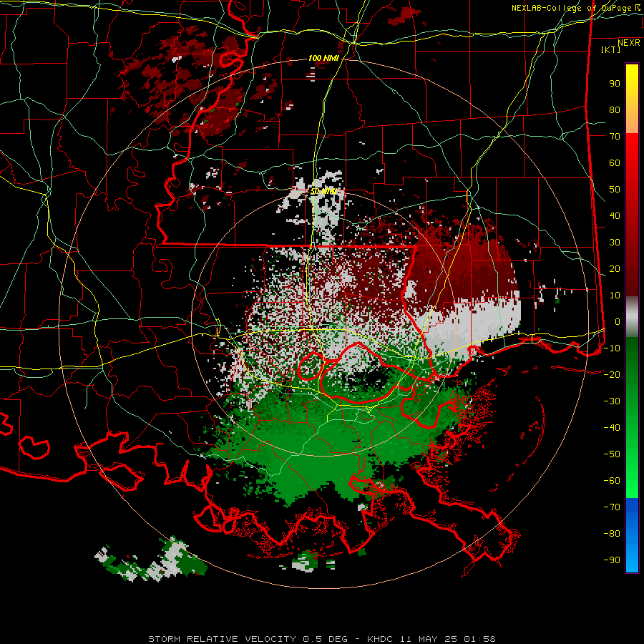Click the -10 value on the velocity scale
Image resolution: width=644 pixels, height=644 pixels.
point(612,348)
